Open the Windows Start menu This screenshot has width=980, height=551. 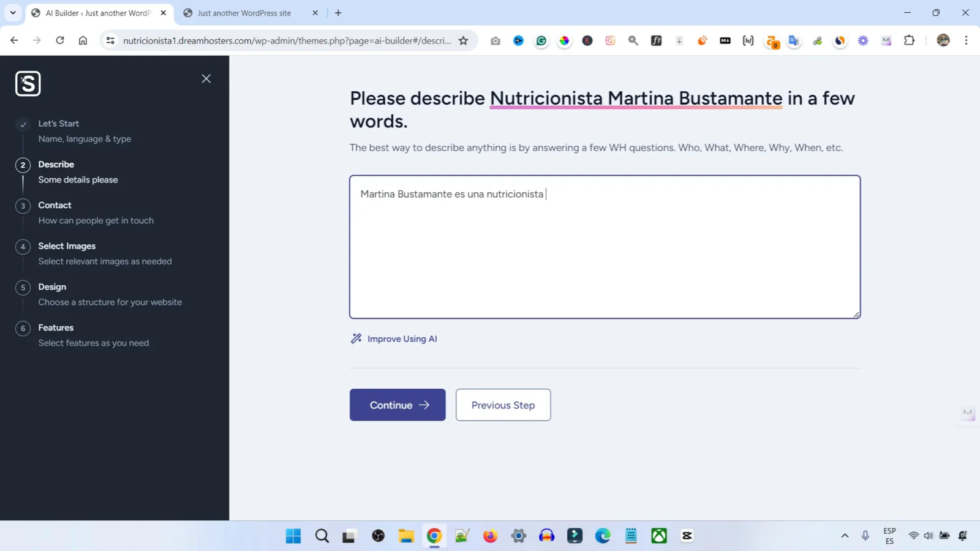293,536
